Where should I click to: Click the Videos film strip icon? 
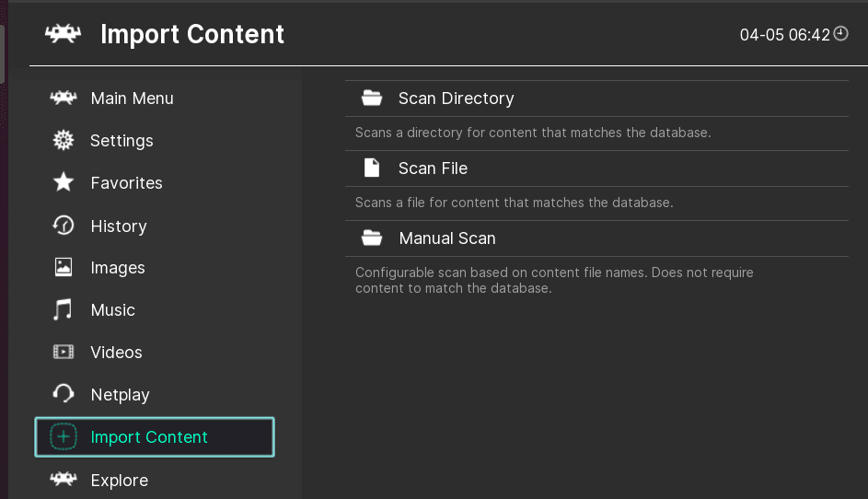click(64, 352)
